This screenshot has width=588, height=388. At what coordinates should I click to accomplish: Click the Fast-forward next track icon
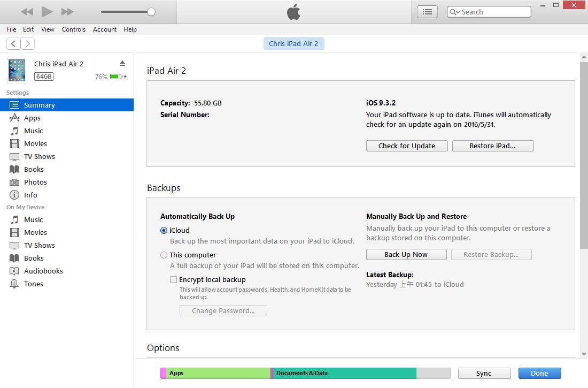point(67,12)
